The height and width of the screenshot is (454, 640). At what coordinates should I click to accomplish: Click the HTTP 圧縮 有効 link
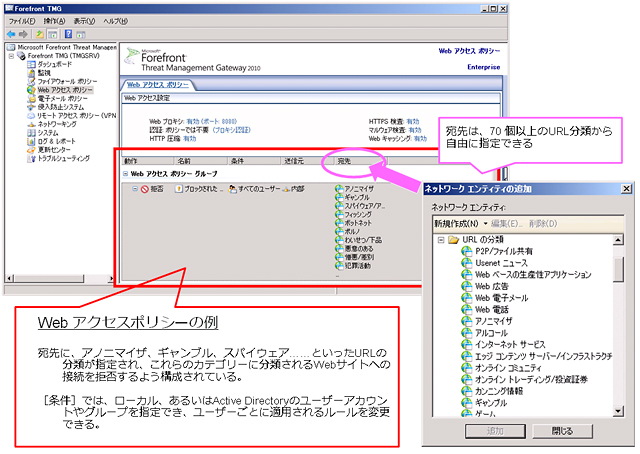pyautogui.click(x=190, y=139)
